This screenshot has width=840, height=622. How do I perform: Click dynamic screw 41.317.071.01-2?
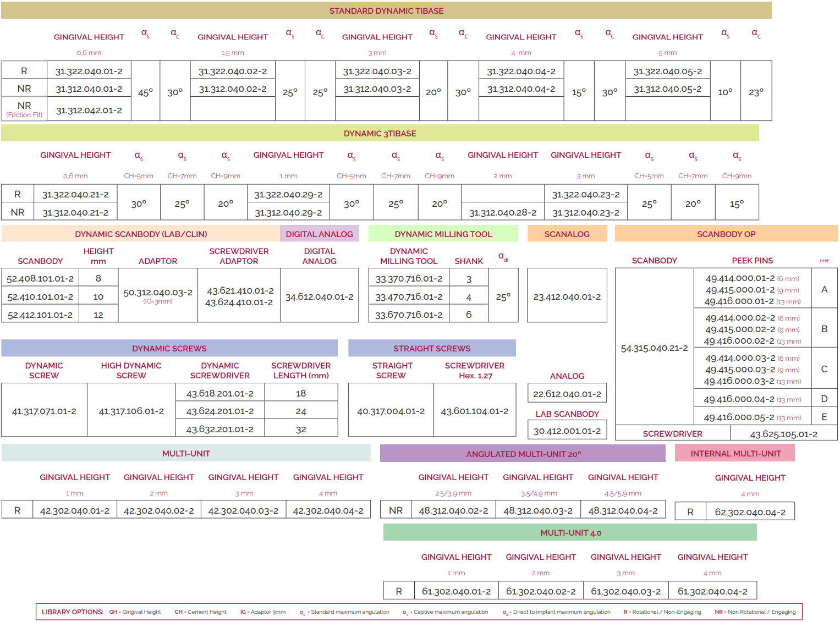coord(44,411)
